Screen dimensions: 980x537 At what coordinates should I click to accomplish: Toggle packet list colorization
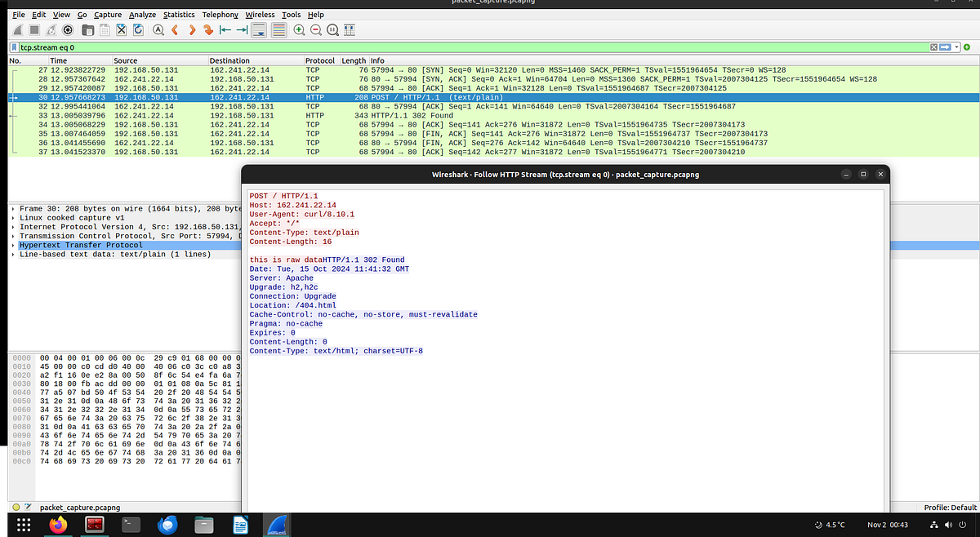(x=278, y=30)
